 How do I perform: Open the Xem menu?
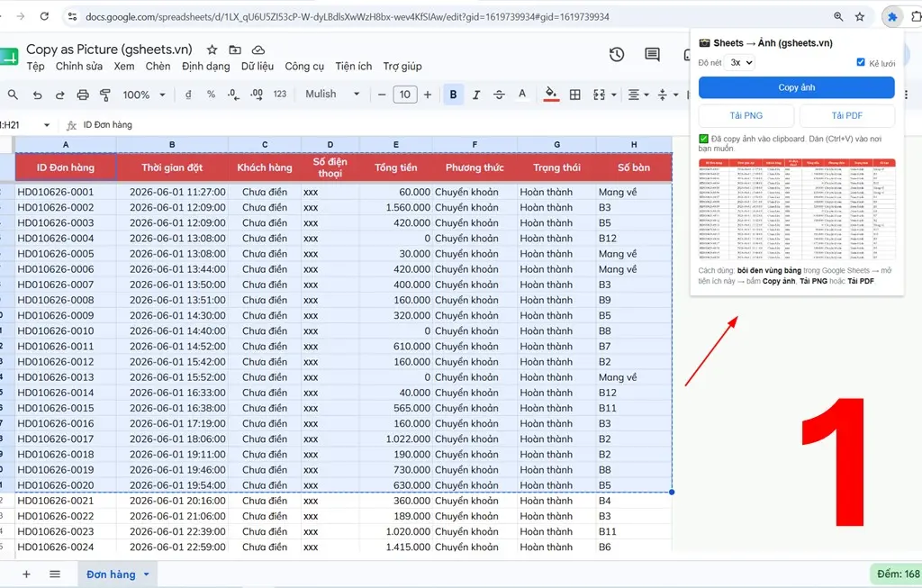[124, 67]
